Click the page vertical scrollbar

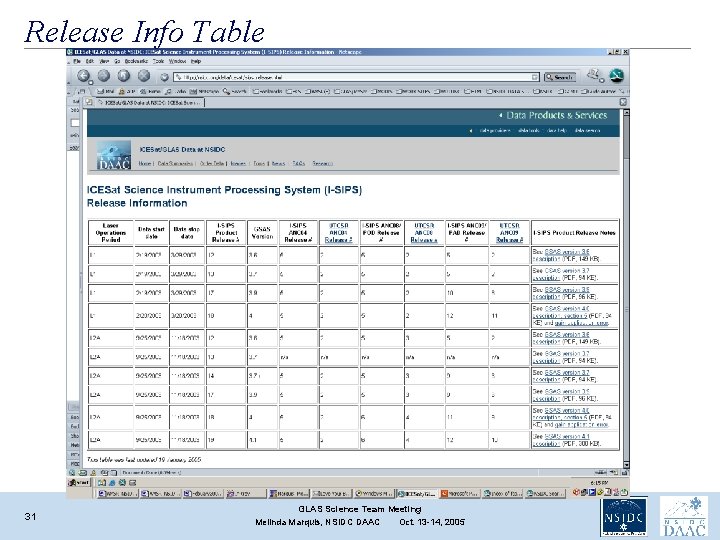click(625, 288)
